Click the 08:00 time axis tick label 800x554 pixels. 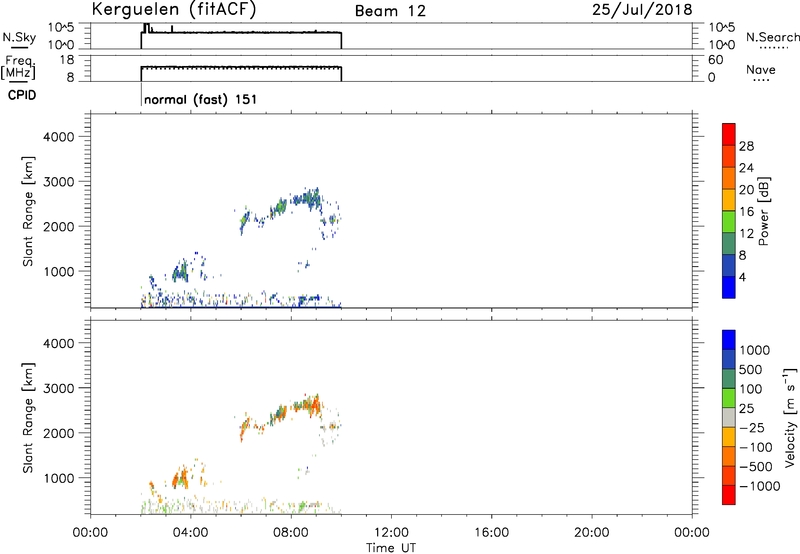(291, 533)
